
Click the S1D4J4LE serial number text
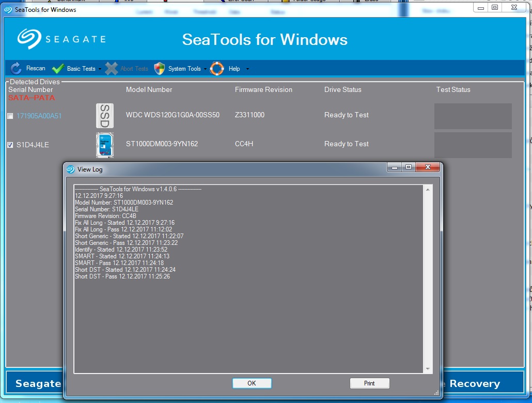[x=33, y=145]
